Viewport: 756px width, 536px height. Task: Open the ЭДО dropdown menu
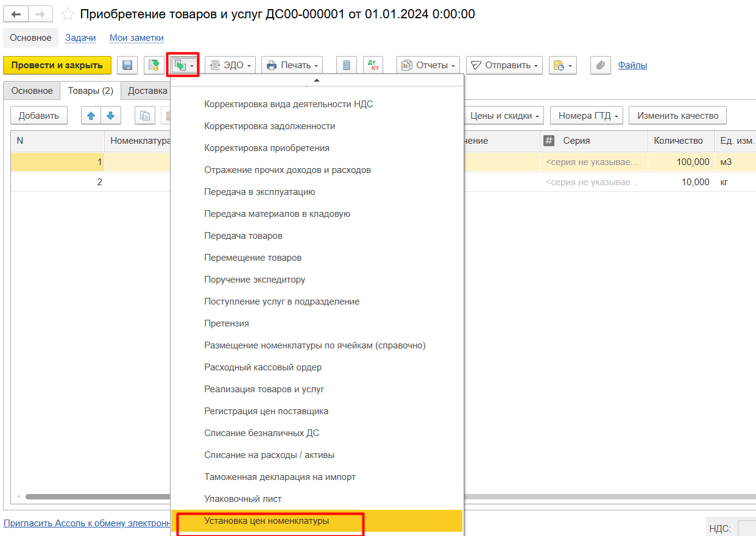pos(230,65)
